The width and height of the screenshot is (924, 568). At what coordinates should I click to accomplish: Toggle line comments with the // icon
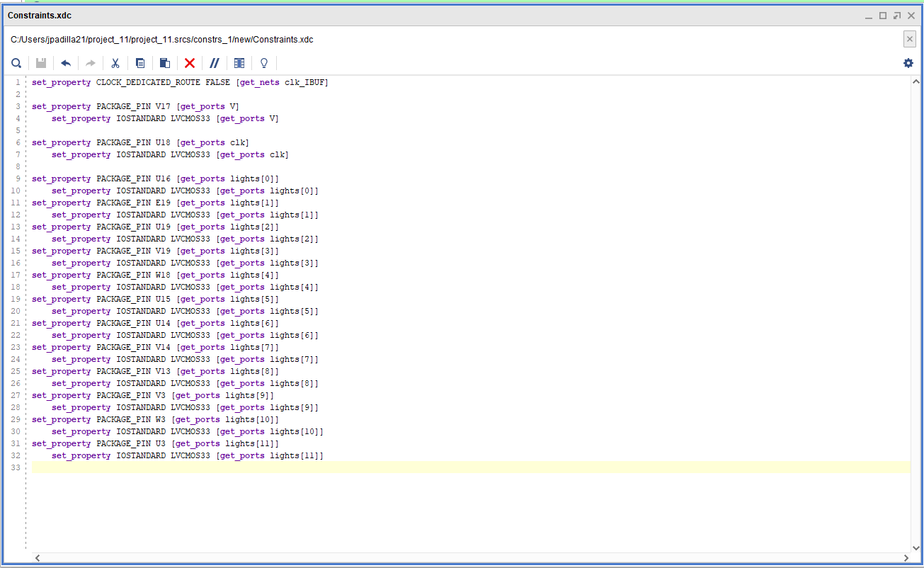tap(214, 63)
